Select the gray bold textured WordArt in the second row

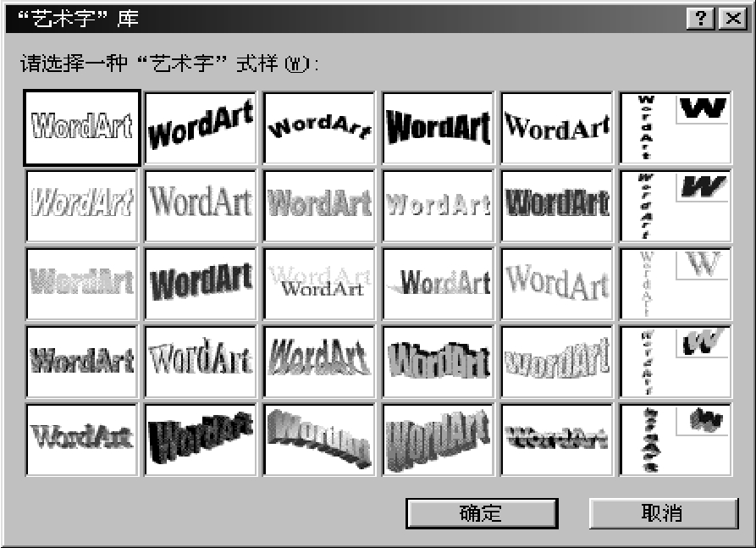(x=319, y=206)
